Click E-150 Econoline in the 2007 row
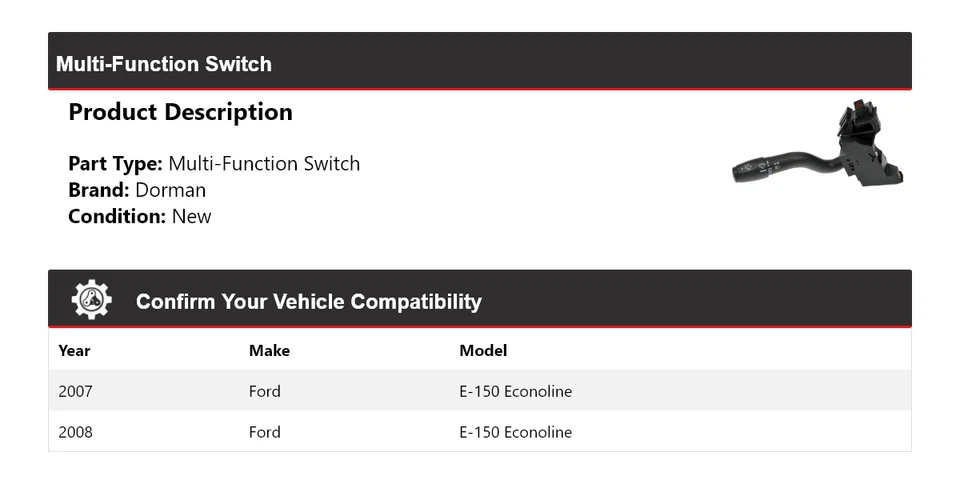Viewport: 960px width, 484px height. pyautogui.click(x=516, y=391)
